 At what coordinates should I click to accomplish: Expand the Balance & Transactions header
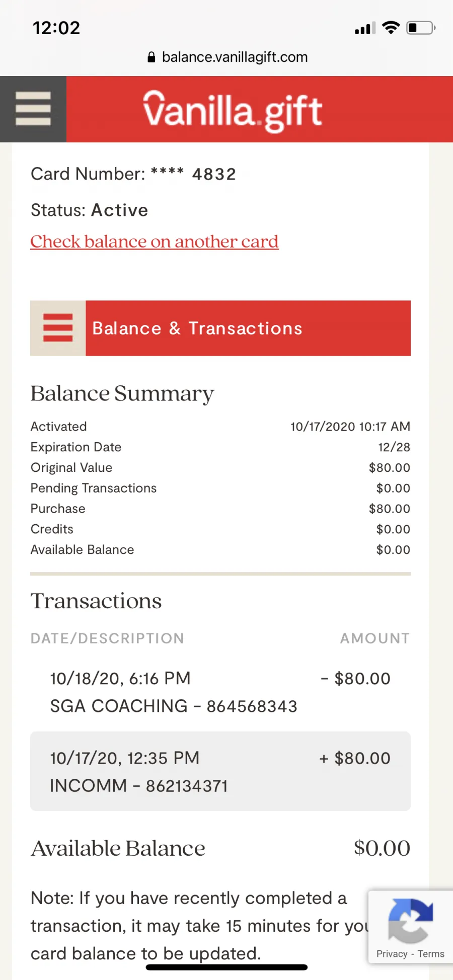click(x=220, y=328)
